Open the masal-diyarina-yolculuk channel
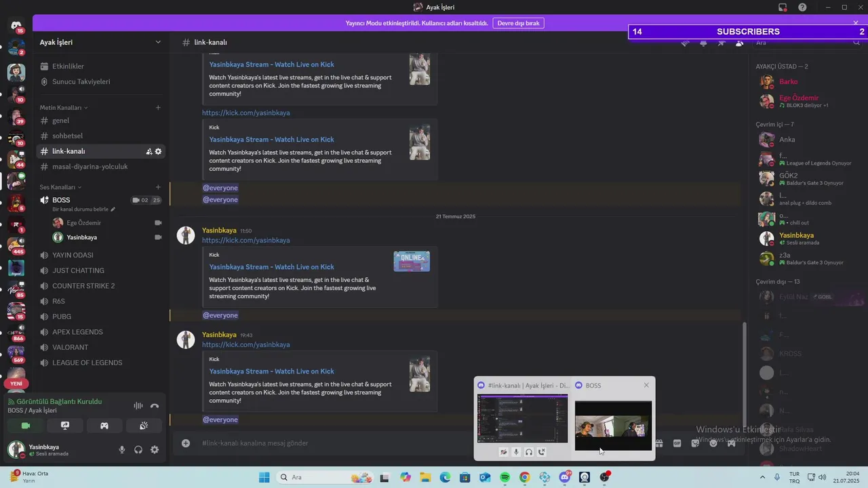The image size is (868, 488). coord(102,167)
